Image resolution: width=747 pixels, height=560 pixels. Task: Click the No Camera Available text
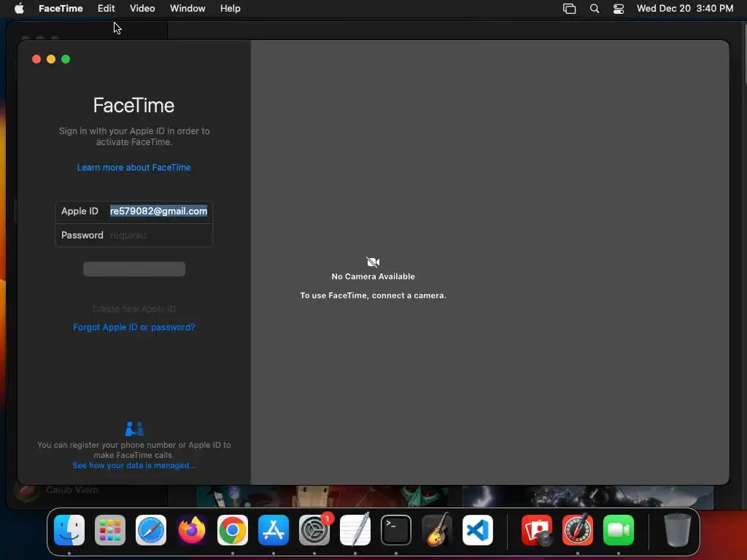pos(373,276)
